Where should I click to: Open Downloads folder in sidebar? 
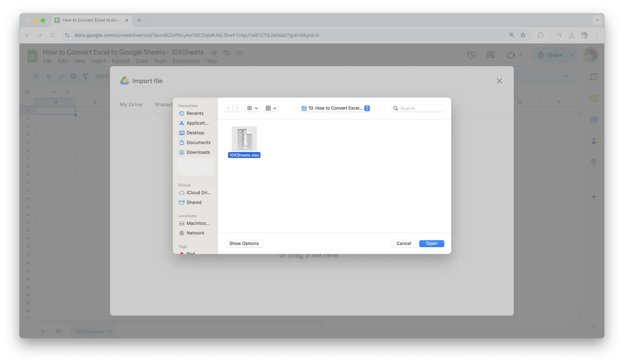pos(198,152)
